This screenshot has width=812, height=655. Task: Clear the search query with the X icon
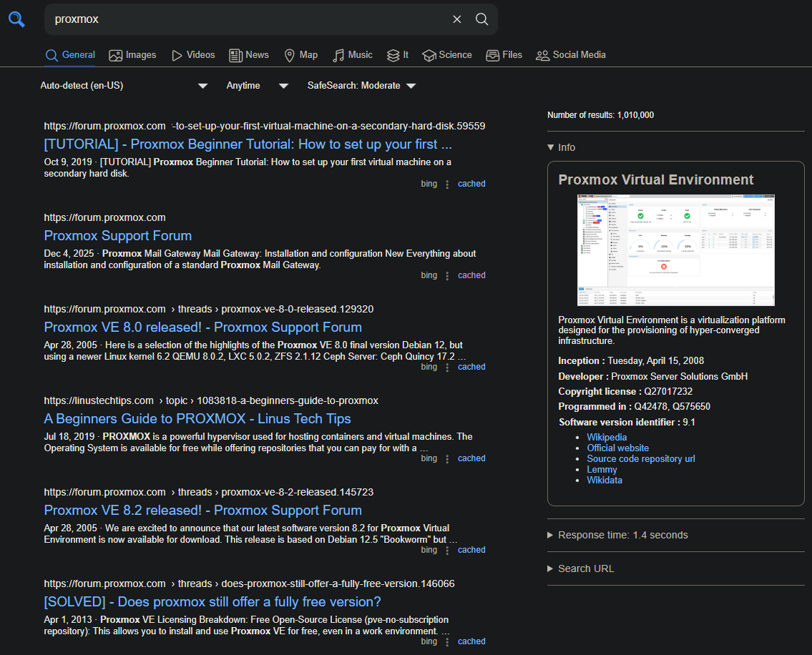tap(456, 19)
